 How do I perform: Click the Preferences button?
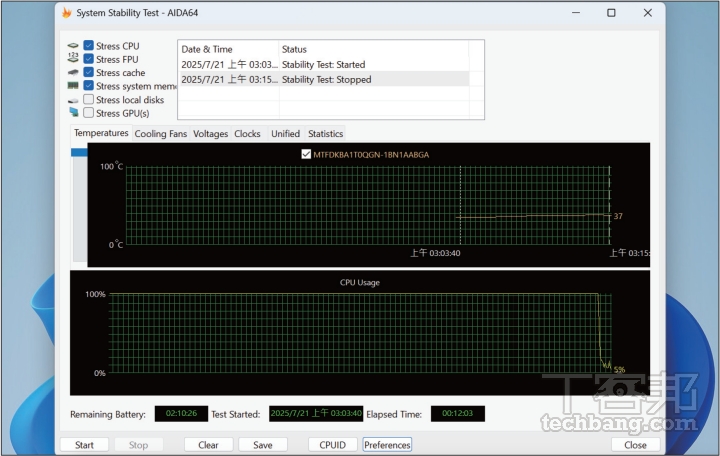click(387, 445)
